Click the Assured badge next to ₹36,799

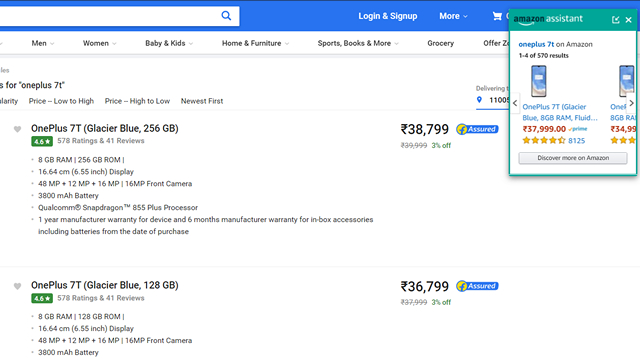[x=477, y=286]
